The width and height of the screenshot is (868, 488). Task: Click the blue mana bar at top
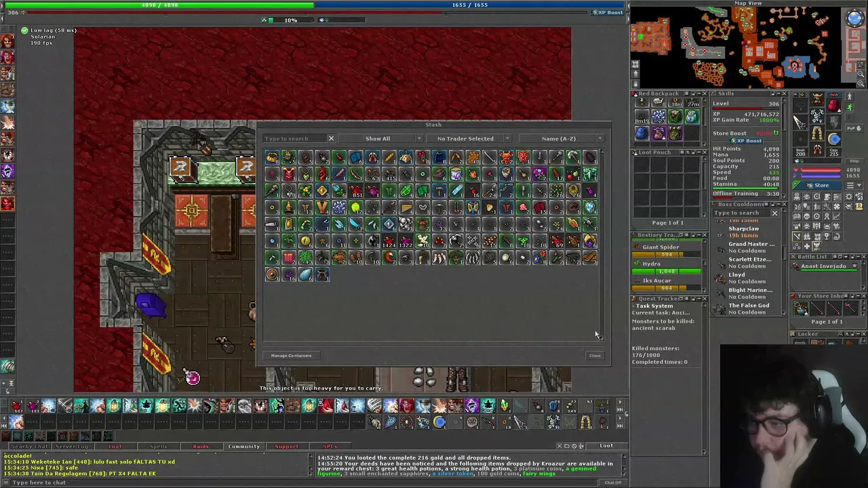point(470,5)
